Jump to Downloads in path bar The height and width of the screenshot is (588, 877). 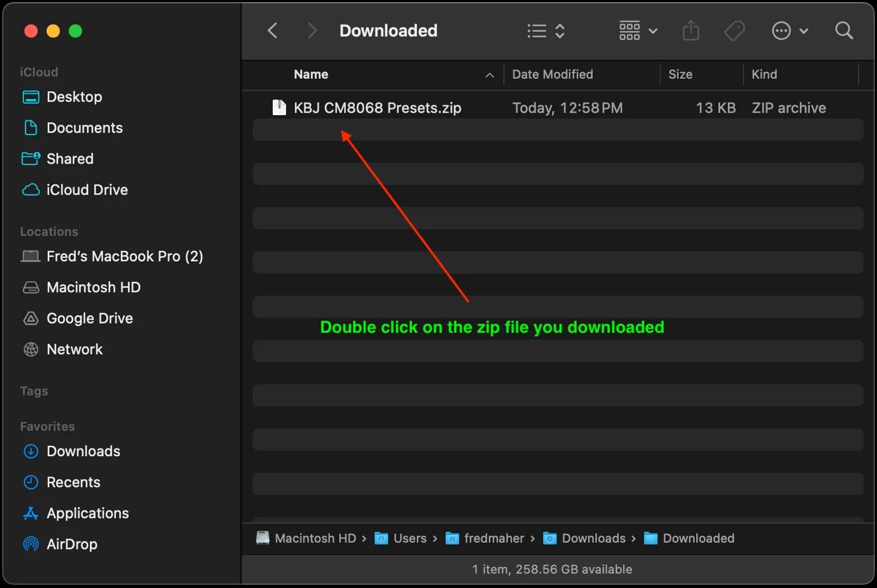click(x=593, y=538)
